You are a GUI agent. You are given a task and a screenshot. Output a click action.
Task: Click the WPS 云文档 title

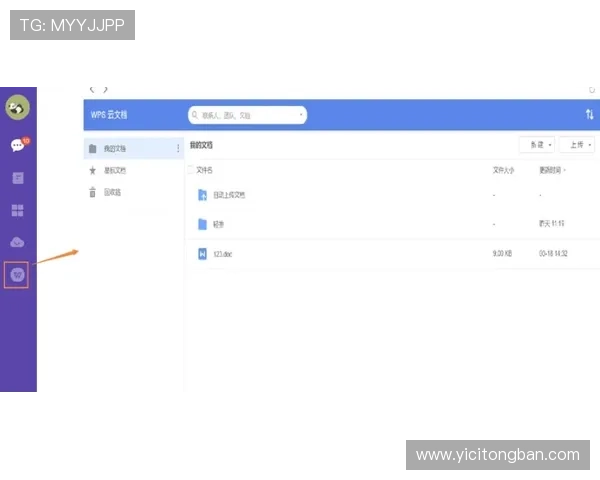coord(109,115)
